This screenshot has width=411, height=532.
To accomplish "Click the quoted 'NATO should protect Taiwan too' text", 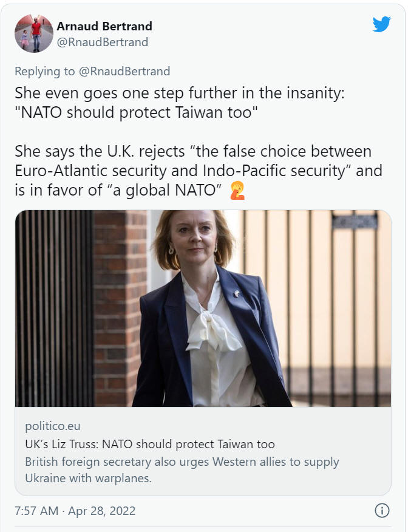I will coord(137,112).
